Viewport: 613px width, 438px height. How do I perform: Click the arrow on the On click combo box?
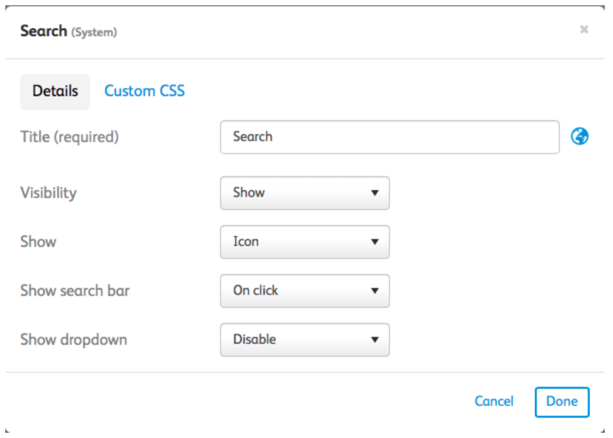[375, 291]
